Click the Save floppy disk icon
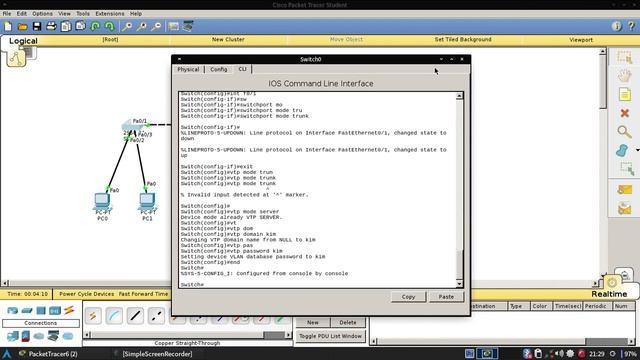The width and height of the screenshot is (640, 360). coord(37,27)
